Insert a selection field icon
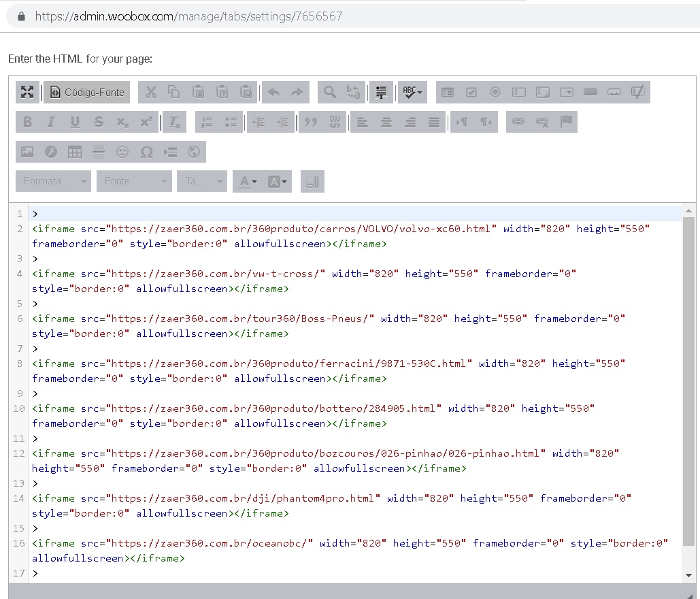The image size is (700, 599). (x=567, y=93)
